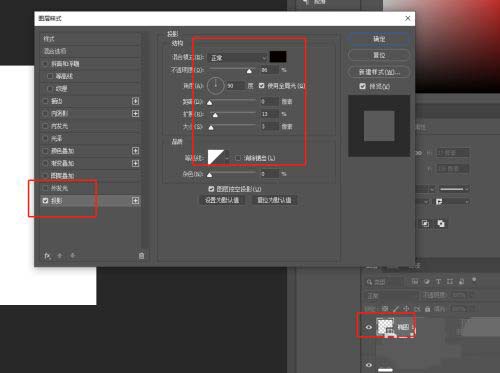The image size is (500, 373).
Task: Click the 确定 (OK) button
Action: tap(379, 39)
